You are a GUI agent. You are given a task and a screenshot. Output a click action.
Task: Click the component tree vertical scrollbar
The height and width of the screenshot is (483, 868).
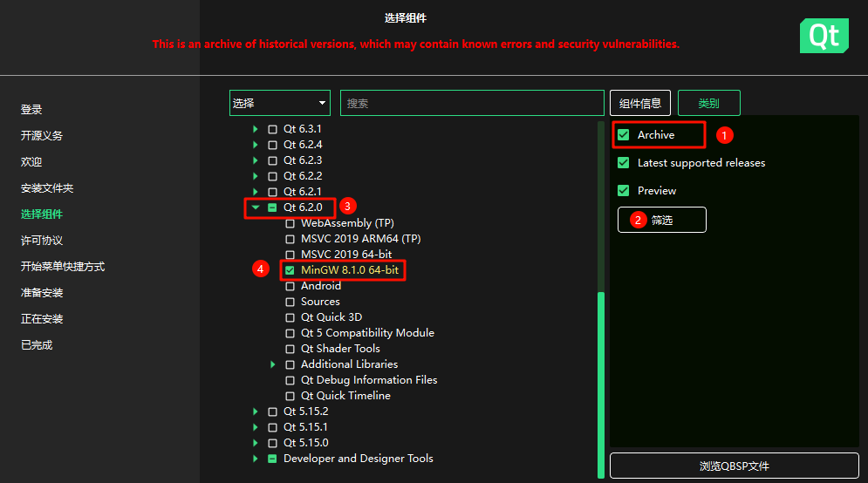[x=601, y=384]
